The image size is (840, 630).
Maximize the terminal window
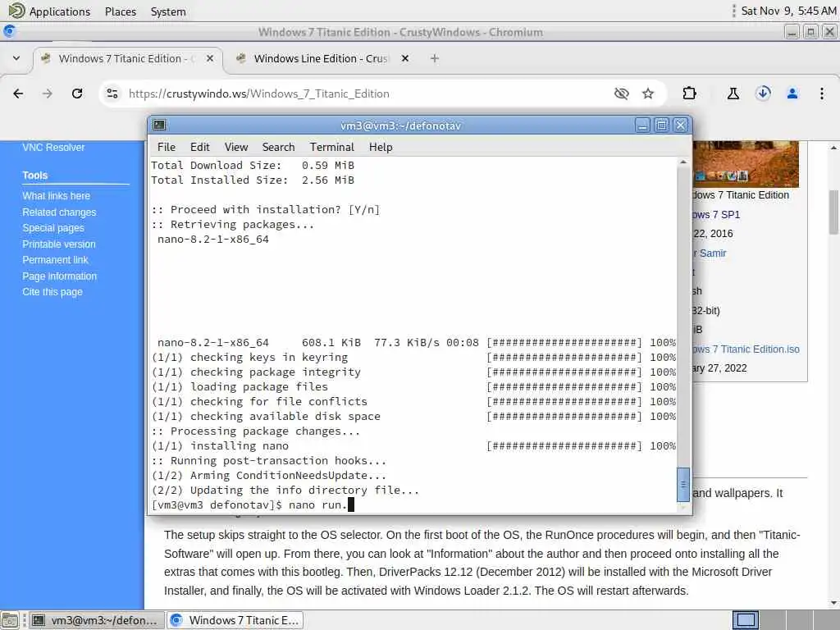[662, 126]
